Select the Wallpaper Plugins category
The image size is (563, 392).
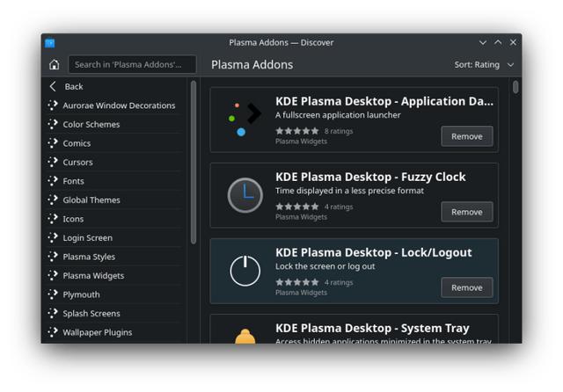click(114, 332)
